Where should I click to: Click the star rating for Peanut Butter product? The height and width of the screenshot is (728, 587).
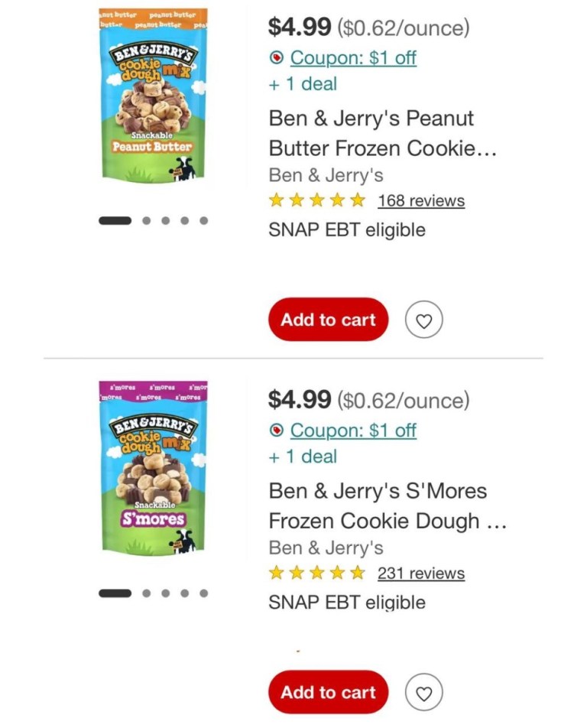[x=317, y=200]
